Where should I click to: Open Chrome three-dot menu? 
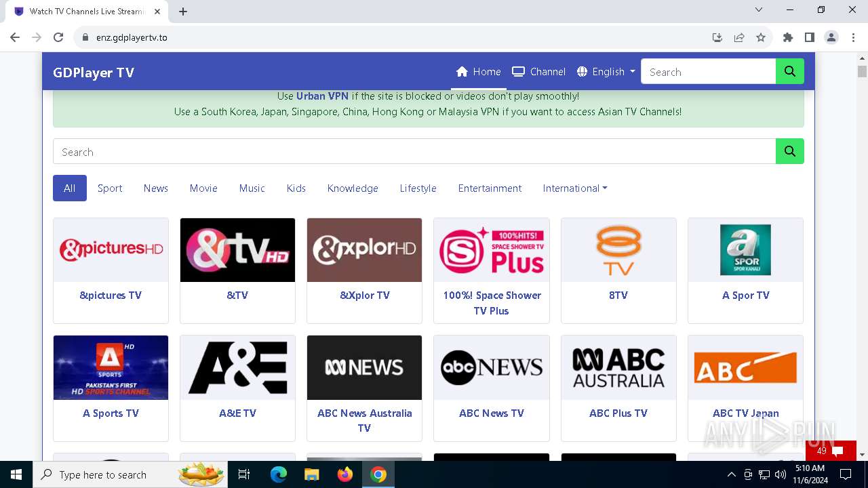pyautogui.click(x=852, y=37)
